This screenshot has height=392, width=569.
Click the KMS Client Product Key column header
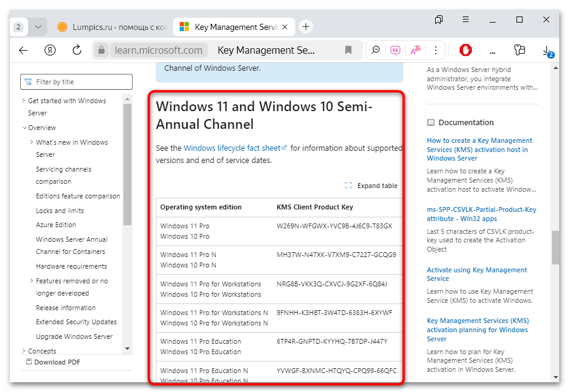[315, 207]
